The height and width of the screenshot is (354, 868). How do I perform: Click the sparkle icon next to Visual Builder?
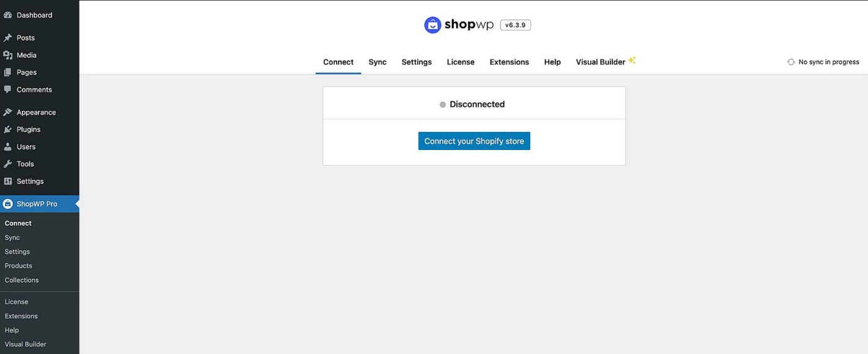click(x=632, y=60)
